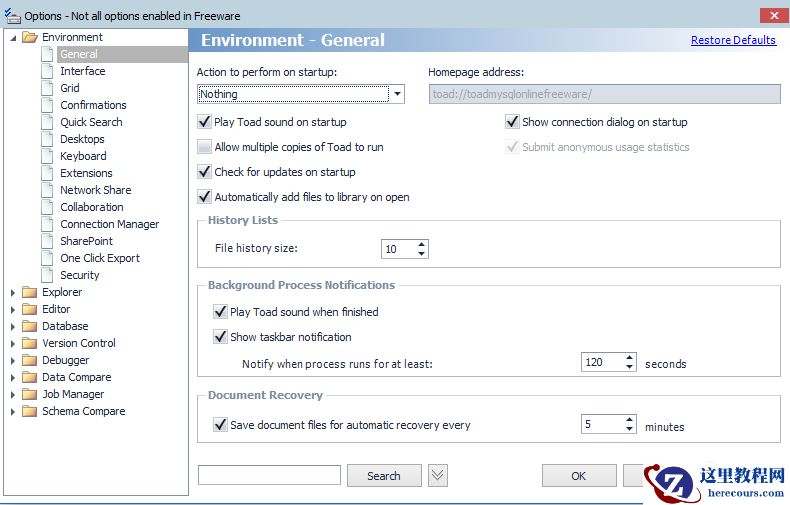Click Submit anonymous usage statistics checkbox

point(512,147)
